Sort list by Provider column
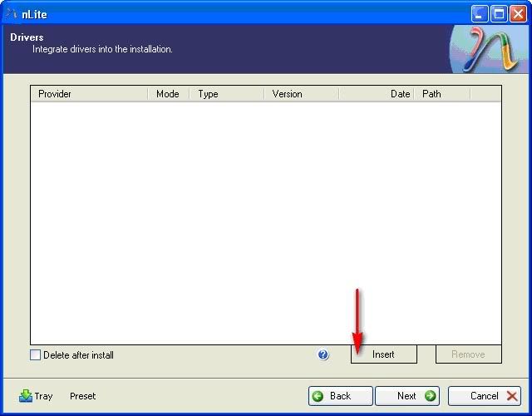This screenshot has width=532, height=416. coord(89,94)
